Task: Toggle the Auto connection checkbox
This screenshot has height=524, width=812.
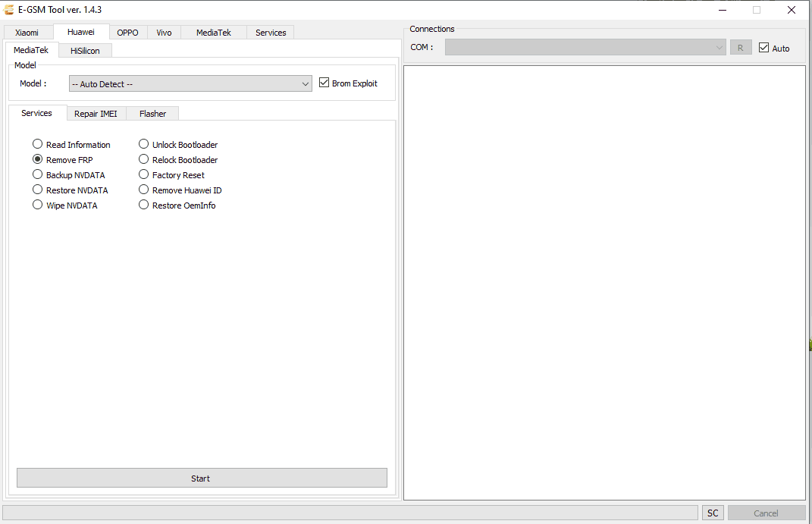Action: coord(774,48)
